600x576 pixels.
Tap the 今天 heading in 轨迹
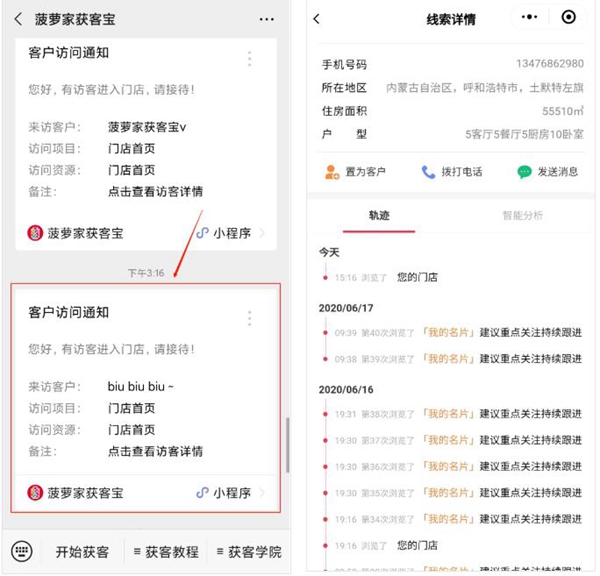coord(329,252)
